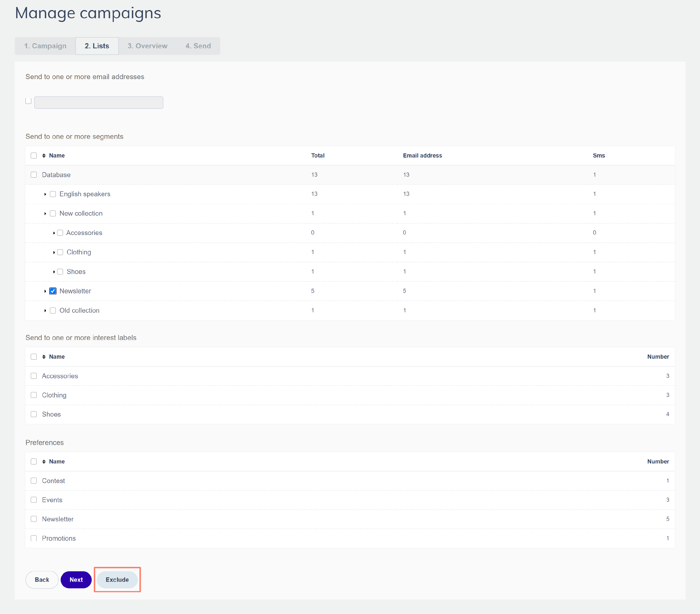
Task: Go to the 3. Overview tab
Action: [147, 46]
